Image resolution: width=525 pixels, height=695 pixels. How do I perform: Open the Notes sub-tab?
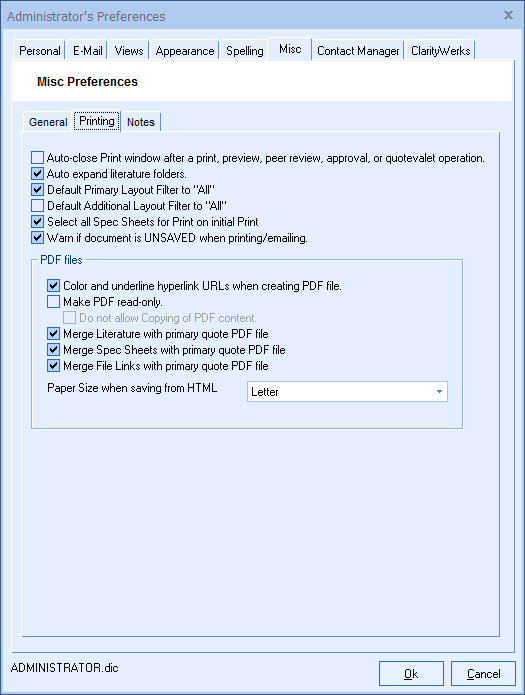tap(141, 122)
